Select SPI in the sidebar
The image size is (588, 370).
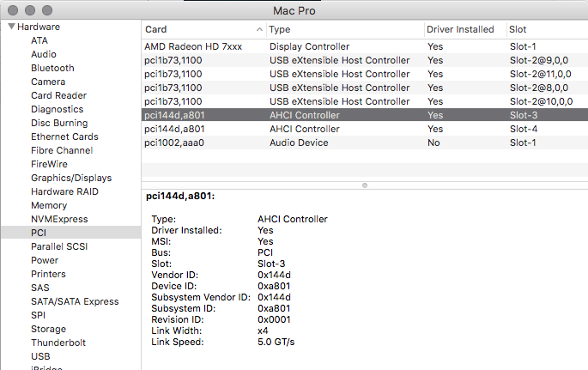click(x=39, y=315)
